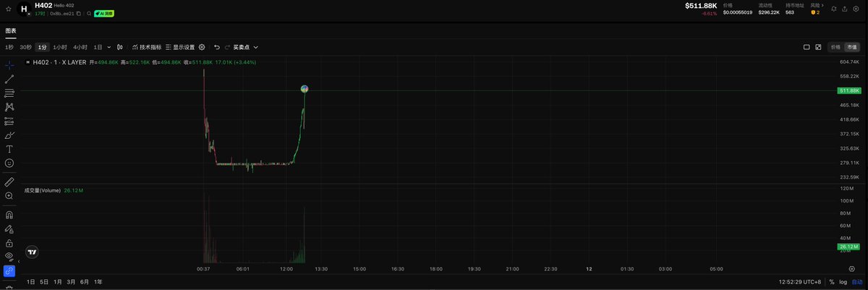
Task: Click the 成交量(Volume) indicator label
Action: point(43,190)
